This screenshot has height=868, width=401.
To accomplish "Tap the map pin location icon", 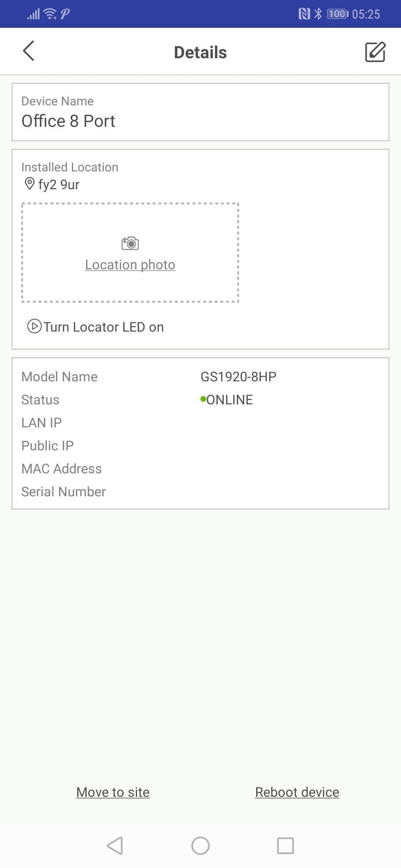I will (x=29, y=184).
